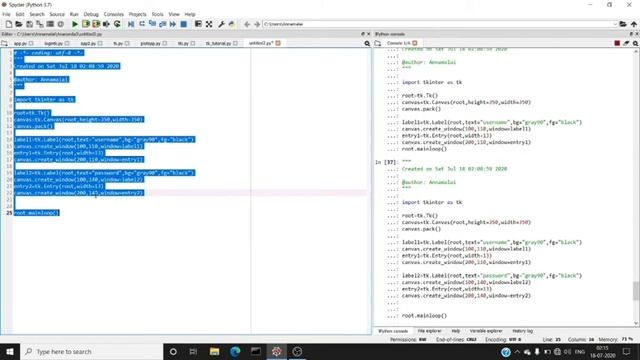Viewport: 640px width, 360px height.
Task: Show hidden tray icons chevron
Action: [x=517, y=351]
